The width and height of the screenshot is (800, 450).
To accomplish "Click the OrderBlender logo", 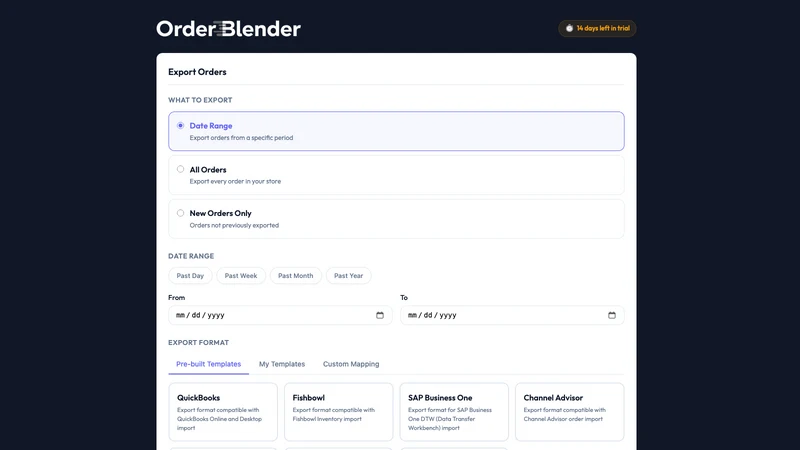I will pyautogui.click(x=229, y=29).
